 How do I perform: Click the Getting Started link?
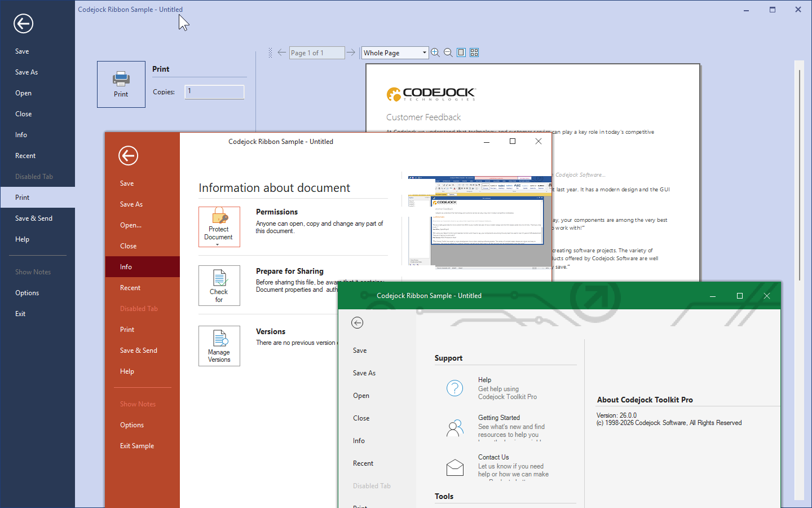tap(499, 418)
